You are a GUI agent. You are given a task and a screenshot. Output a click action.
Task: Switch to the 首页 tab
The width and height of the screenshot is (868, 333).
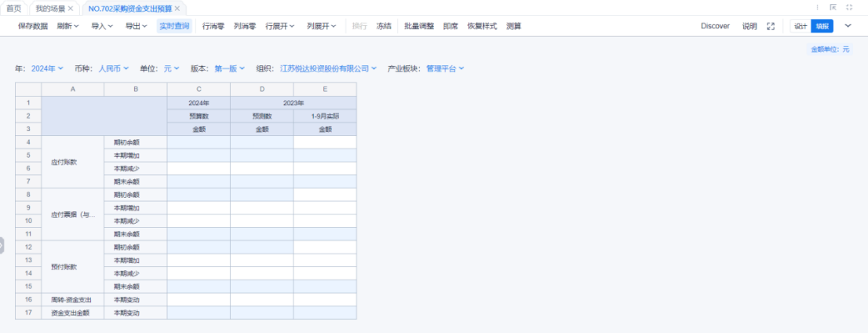14,8
